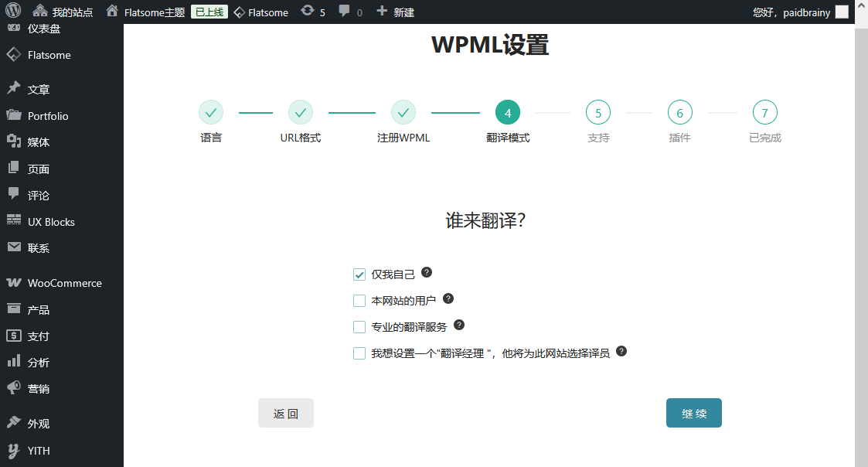Open 我的站点 in admin bar
The width and height of the screenshot is (868, 467).
pos(62,12)
